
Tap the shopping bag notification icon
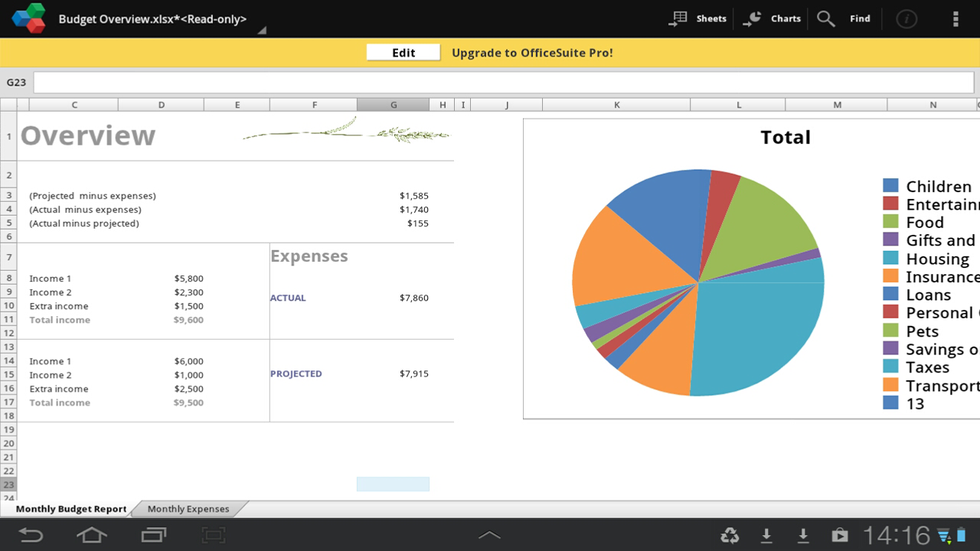pos(840,535)
